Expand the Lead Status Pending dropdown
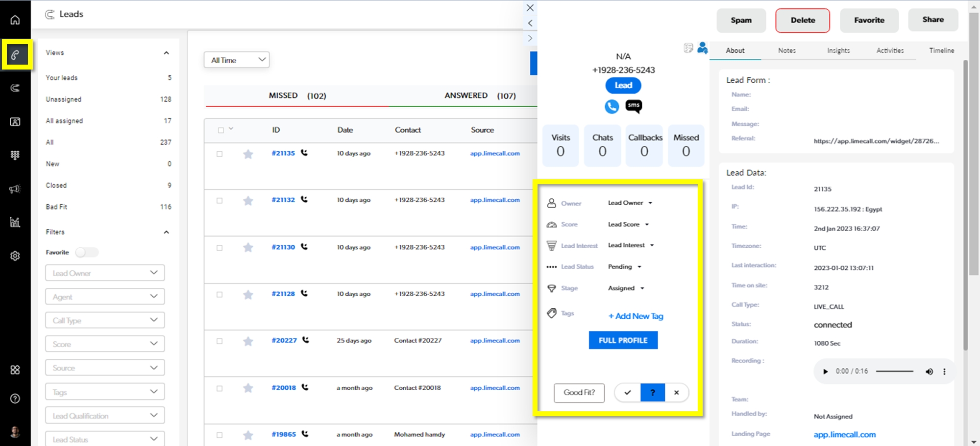The image size is (980, 446). [x=625, y=267]
